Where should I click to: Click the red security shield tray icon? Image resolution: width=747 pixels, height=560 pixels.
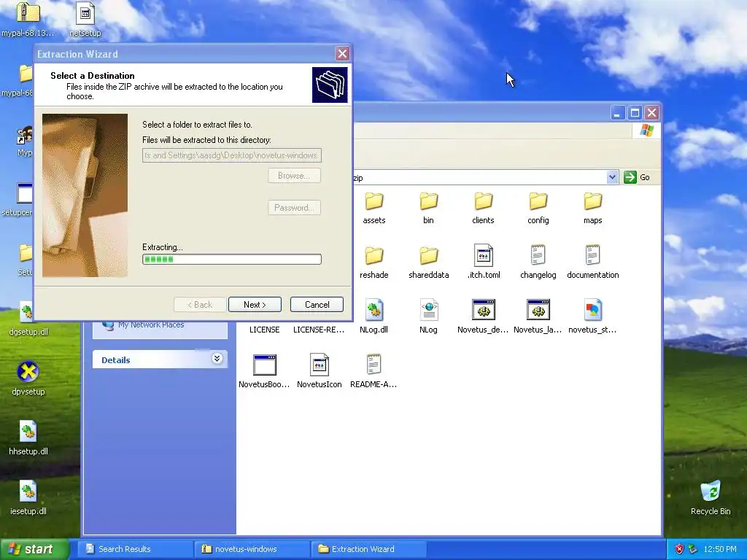679,549
